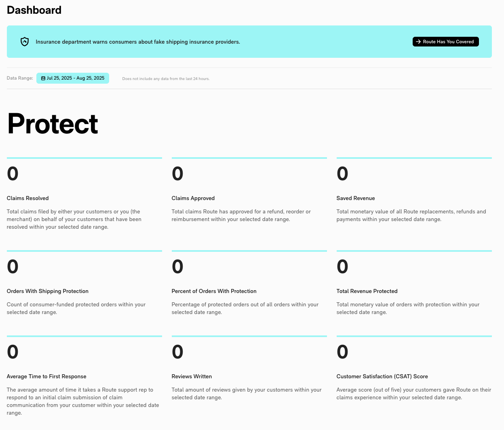Screen dimensions: 504x430
Task: Click the Average Time to First Response label
Action: pos(46,376)
